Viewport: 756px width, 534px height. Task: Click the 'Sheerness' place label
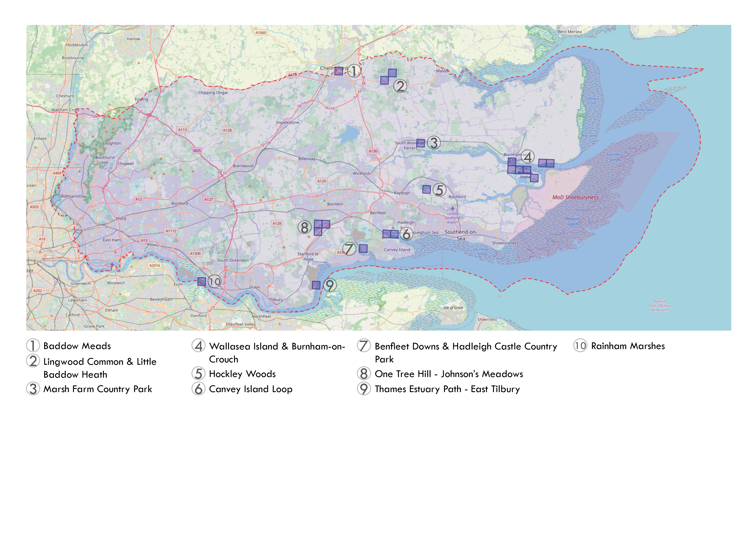pos(487,320)
